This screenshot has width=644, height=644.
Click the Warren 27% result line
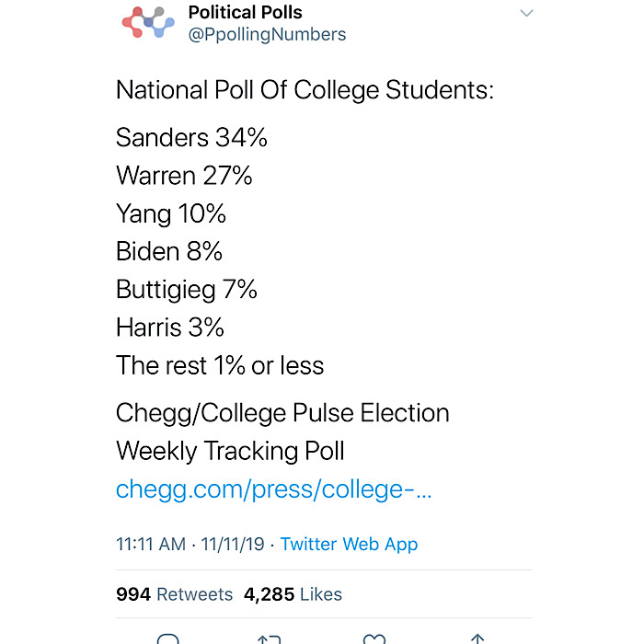click(184, 176)
